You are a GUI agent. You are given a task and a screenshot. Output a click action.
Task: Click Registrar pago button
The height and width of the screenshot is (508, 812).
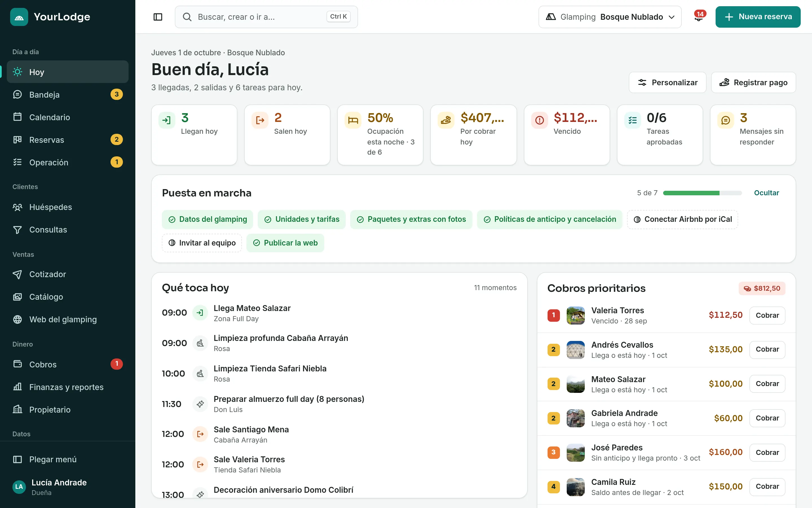click(753, 82)
